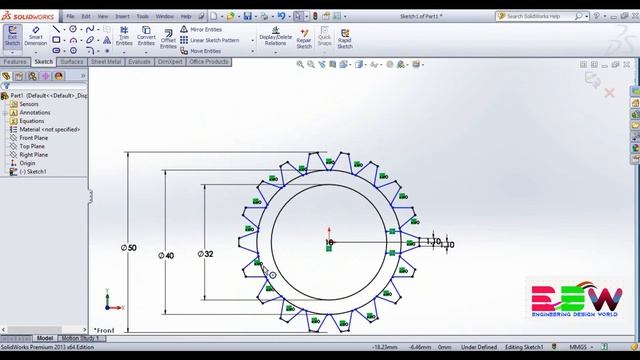
Task: Select the sketch Point tool
Action: [107, 51]
